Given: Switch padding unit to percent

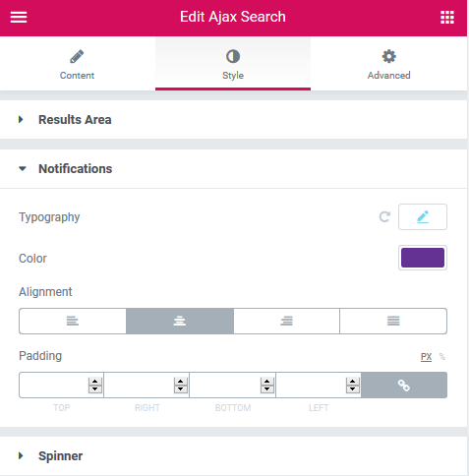Looking at the screenshot, I should (x=442, y=356).
